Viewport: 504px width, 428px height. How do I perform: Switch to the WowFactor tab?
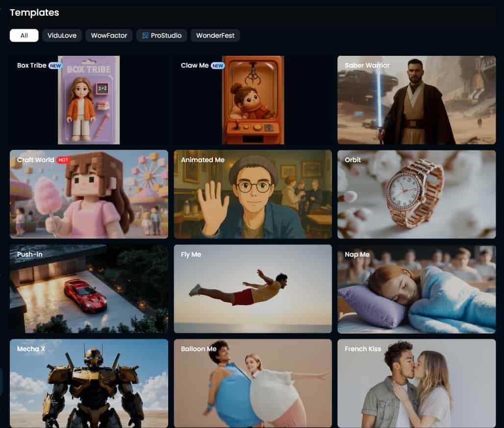point(109,35)
